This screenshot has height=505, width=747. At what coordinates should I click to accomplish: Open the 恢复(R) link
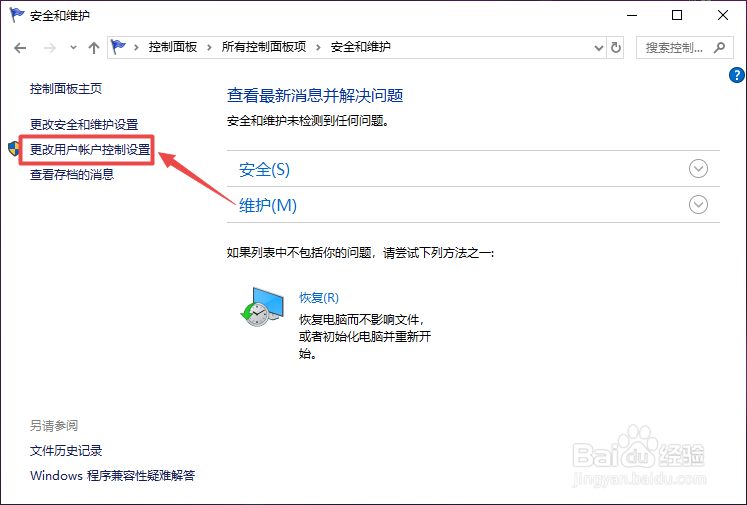tap(319, 298)
